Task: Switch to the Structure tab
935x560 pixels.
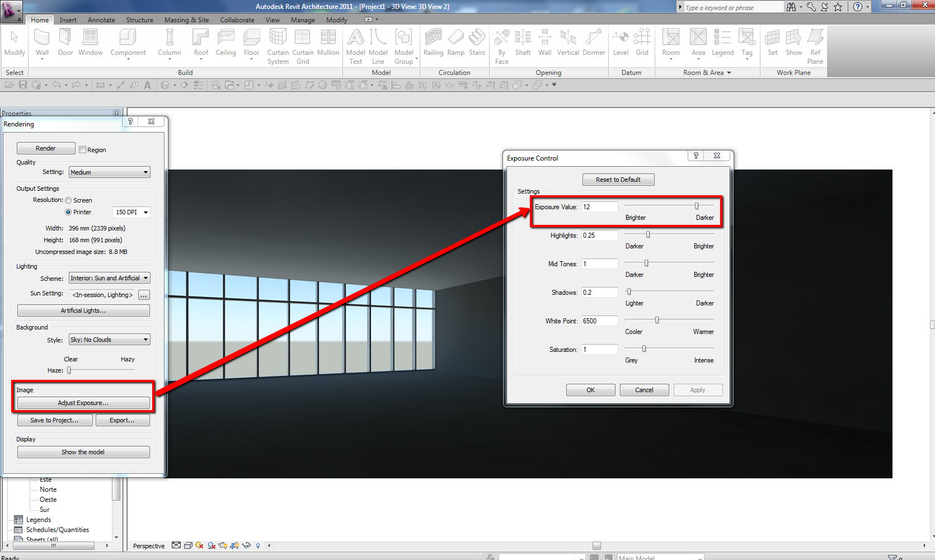Action: coord(140,20)
